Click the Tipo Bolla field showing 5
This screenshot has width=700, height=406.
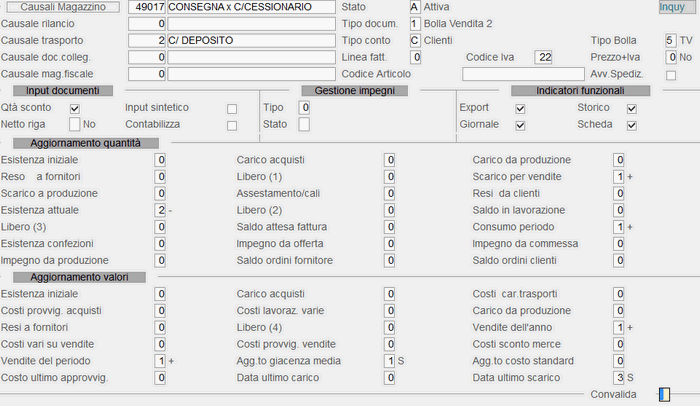[x=671, y=41]
